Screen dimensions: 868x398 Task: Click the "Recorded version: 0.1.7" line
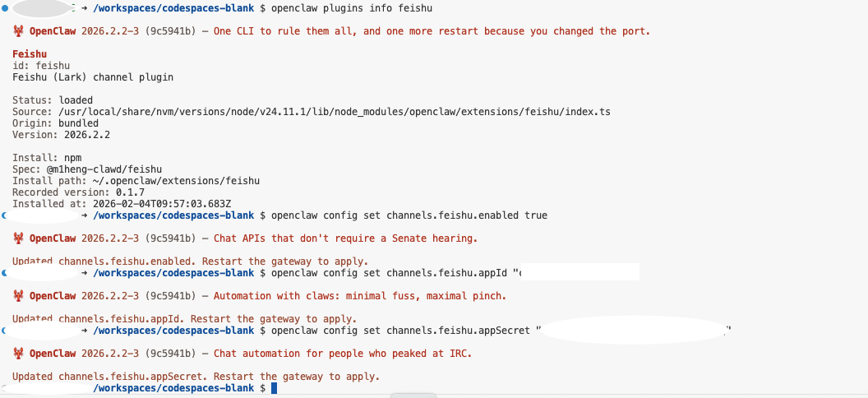coord(79,192)
